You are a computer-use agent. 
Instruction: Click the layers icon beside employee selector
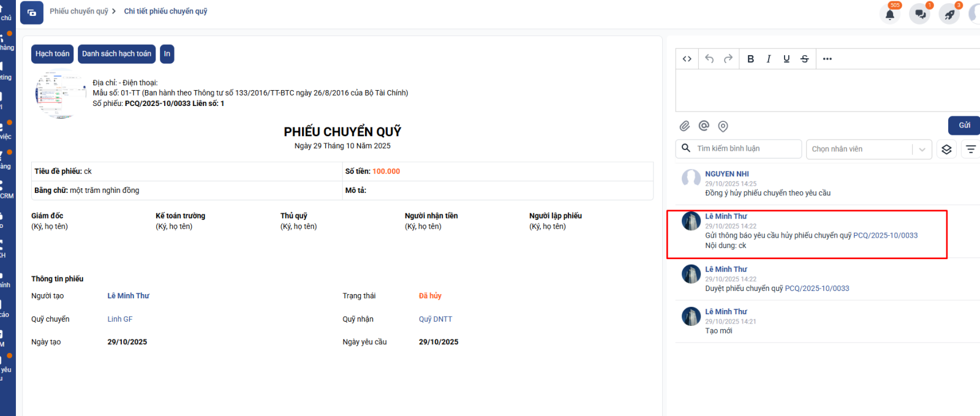(x=946, y=149)
